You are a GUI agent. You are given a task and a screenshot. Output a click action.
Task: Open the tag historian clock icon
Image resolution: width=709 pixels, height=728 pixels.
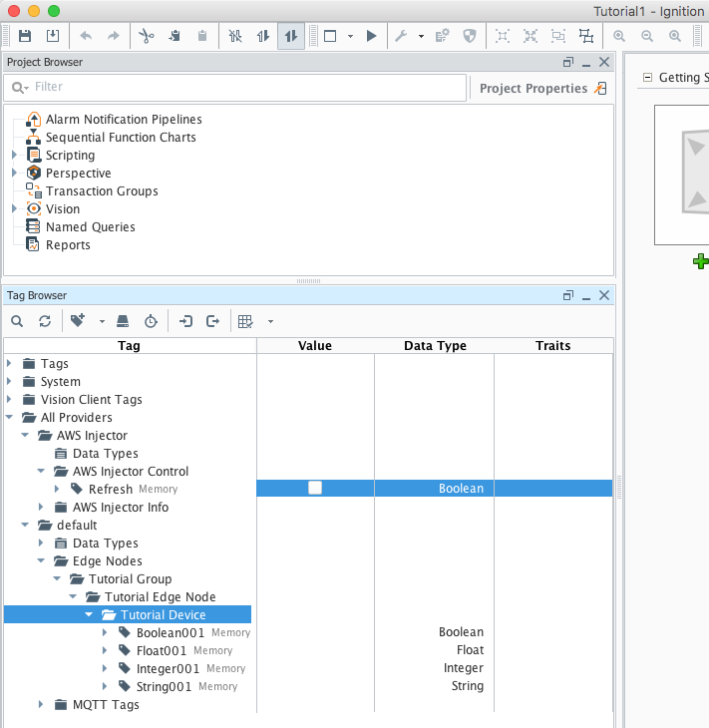[151, 321]
